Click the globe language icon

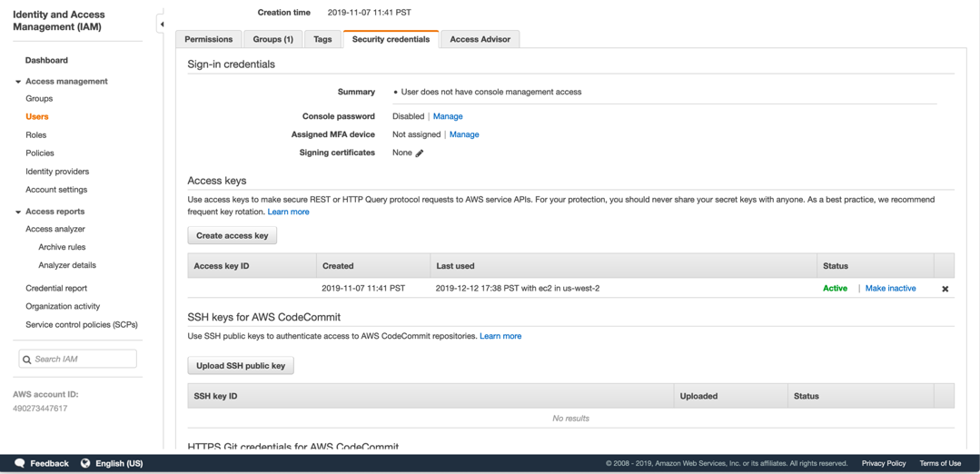pos(85,463)
